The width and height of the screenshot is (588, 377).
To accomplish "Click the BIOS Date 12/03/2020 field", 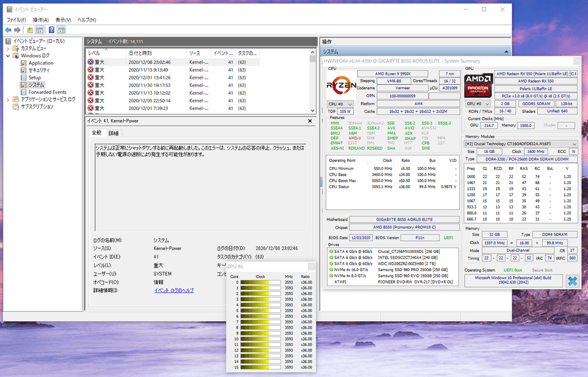I will pyautogui.click(x=361, y=238).
